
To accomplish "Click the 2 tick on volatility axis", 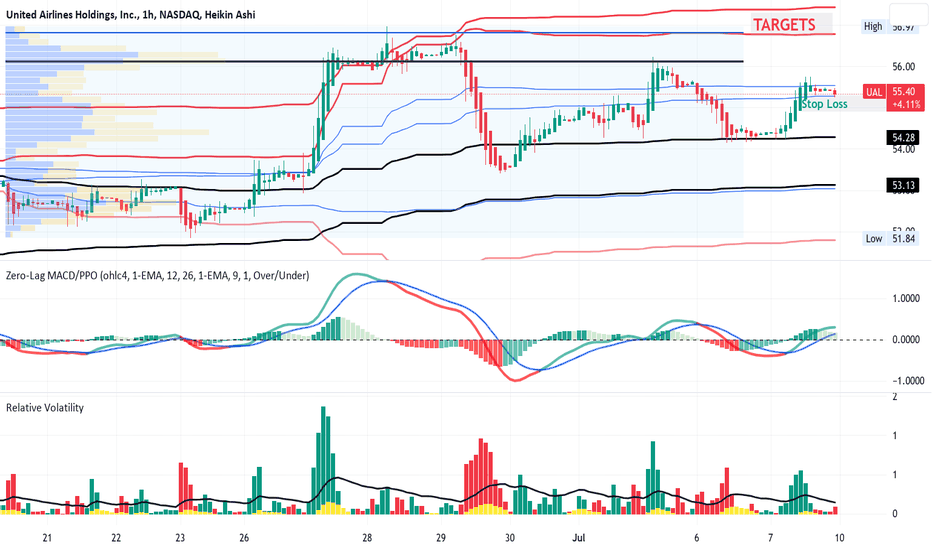I will tap(895, 397).
